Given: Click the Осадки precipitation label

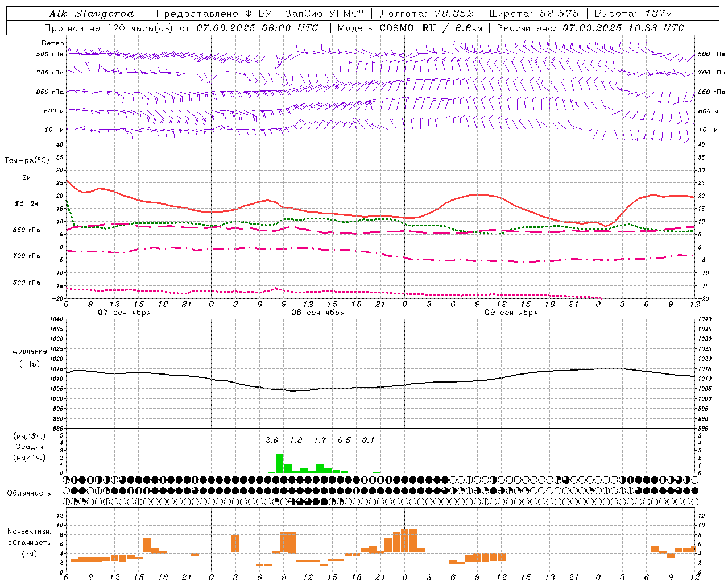Looking at the screenshot, I should pos(30,447).
